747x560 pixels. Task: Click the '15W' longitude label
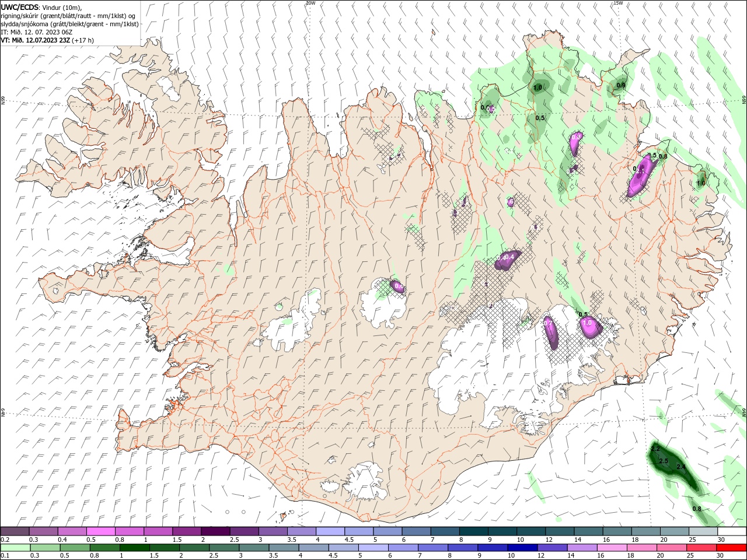point(618,3)
